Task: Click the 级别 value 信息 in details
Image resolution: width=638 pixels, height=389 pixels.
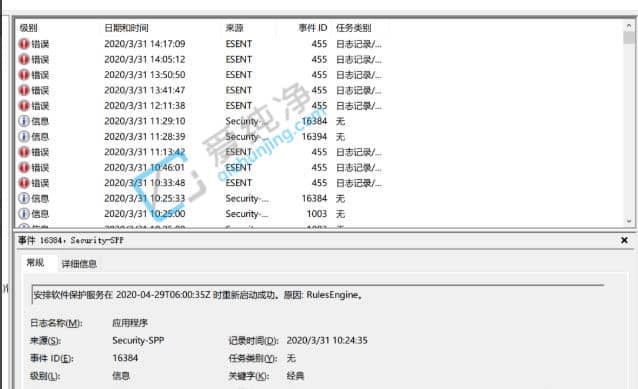Action: click(x=121, y=376)
